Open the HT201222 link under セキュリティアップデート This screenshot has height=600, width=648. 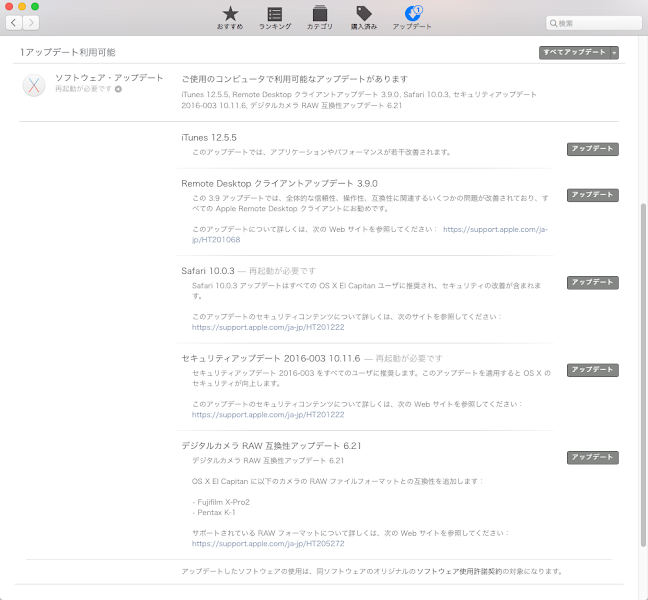pos(268,415)
